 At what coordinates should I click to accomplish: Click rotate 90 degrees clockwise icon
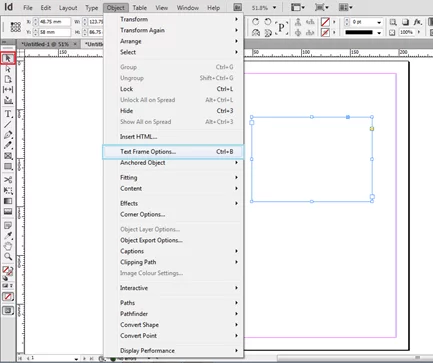[256, 22]
